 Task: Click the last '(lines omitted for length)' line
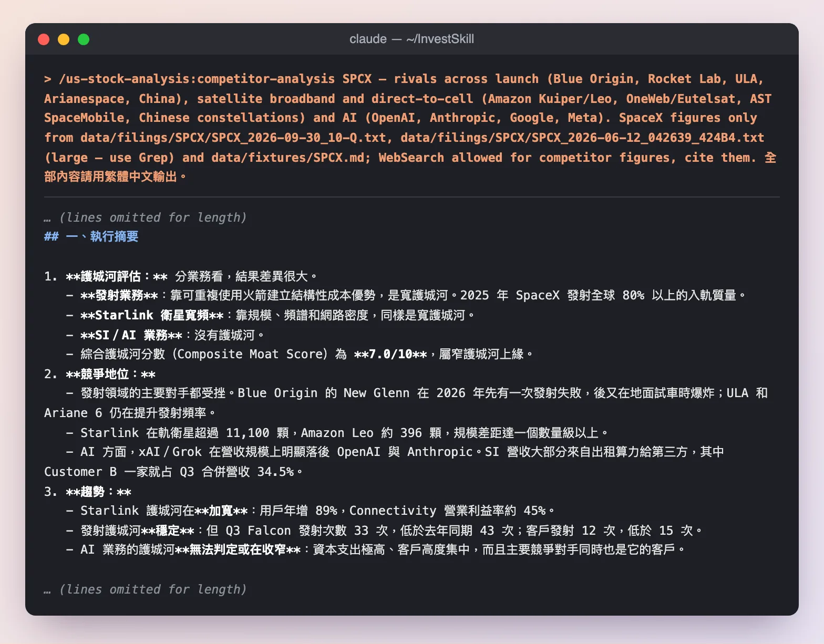pos(152,589)
